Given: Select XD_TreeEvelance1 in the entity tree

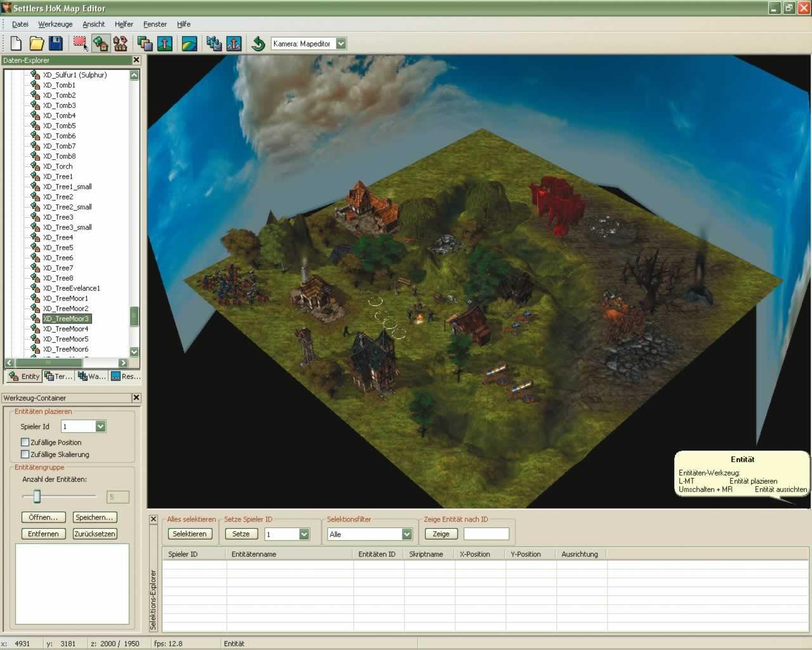Looking at the screenshot, I should click(x=72, y=288).
